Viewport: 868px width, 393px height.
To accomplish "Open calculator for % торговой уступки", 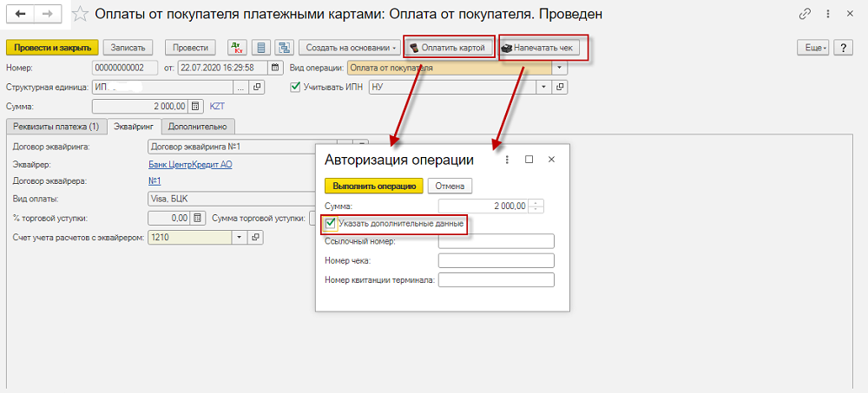I will [198, 218].
